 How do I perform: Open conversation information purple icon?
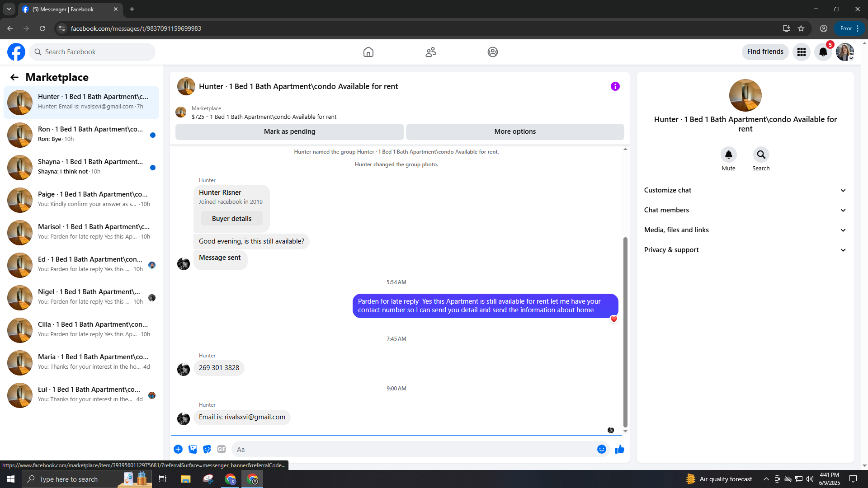click(x=615, y=86)
